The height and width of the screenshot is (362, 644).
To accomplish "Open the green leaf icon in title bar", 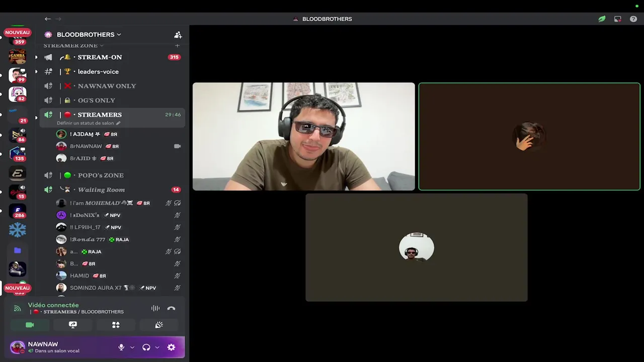I will (x=602, y=19).
